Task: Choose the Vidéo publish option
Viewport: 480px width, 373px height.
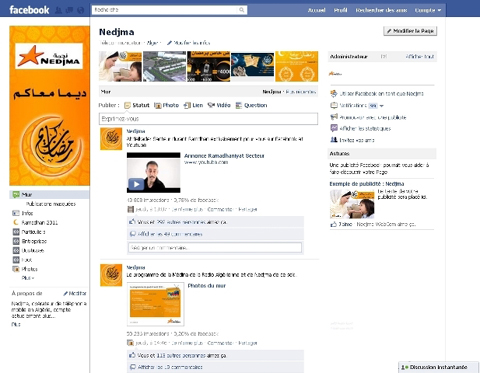Action: coord(219,105)
